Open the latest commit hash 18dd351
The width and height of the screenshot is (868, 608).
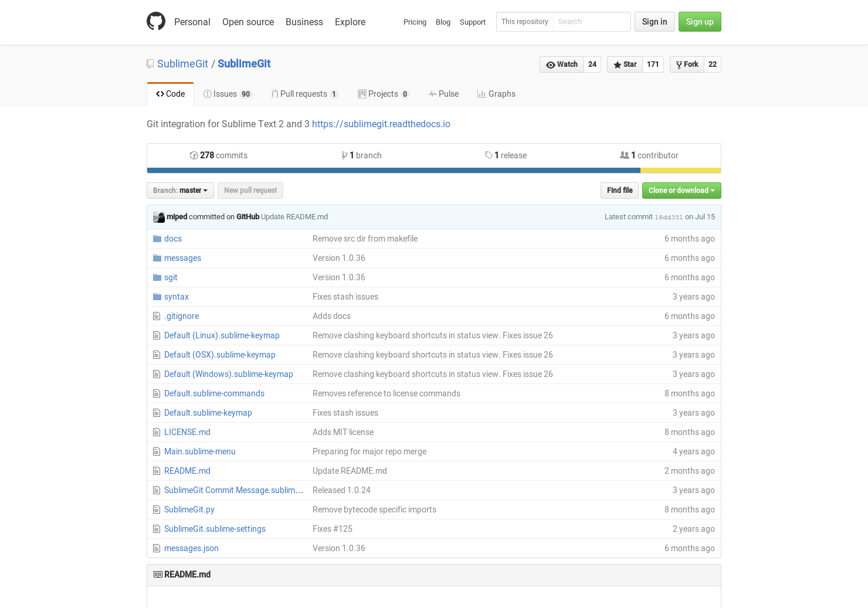click(669, 217)
